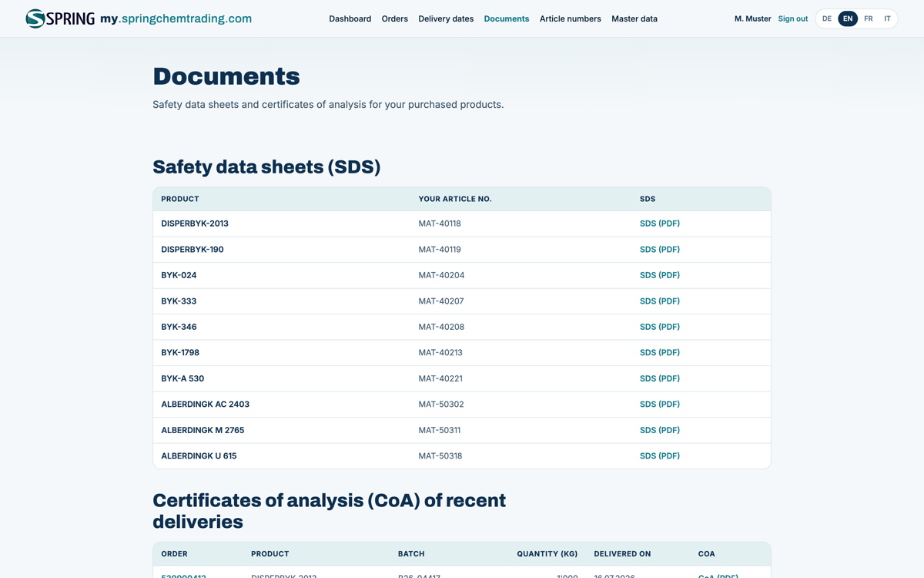
Task: Click the SDS column header
Action: (x=648, y=199)
